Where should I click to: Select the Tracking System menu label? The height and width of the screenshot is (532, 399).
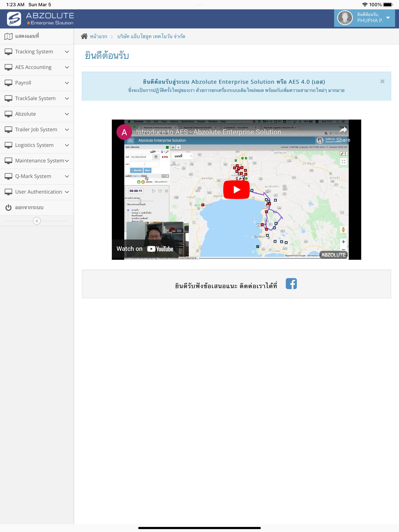[34, 52]
